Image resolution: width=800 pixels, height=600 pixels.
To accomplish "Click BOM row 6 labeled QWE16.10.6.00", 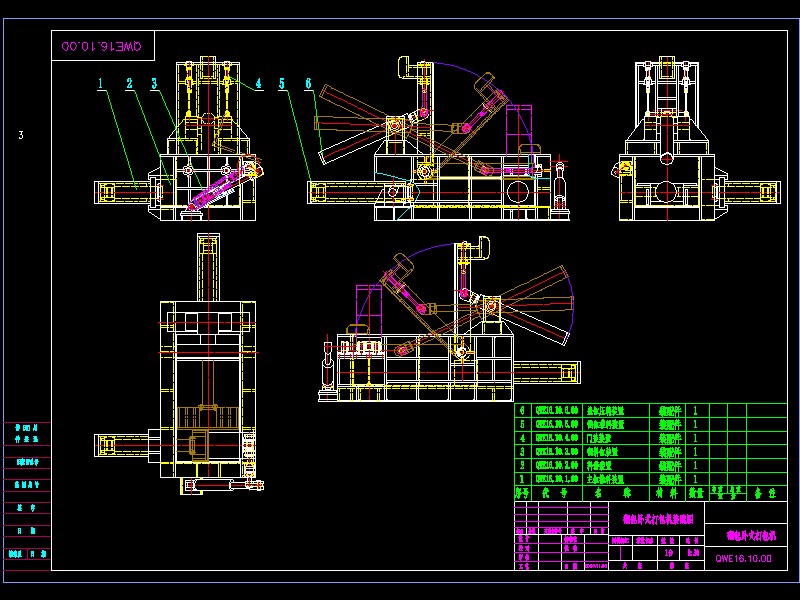I will [556, 410].
